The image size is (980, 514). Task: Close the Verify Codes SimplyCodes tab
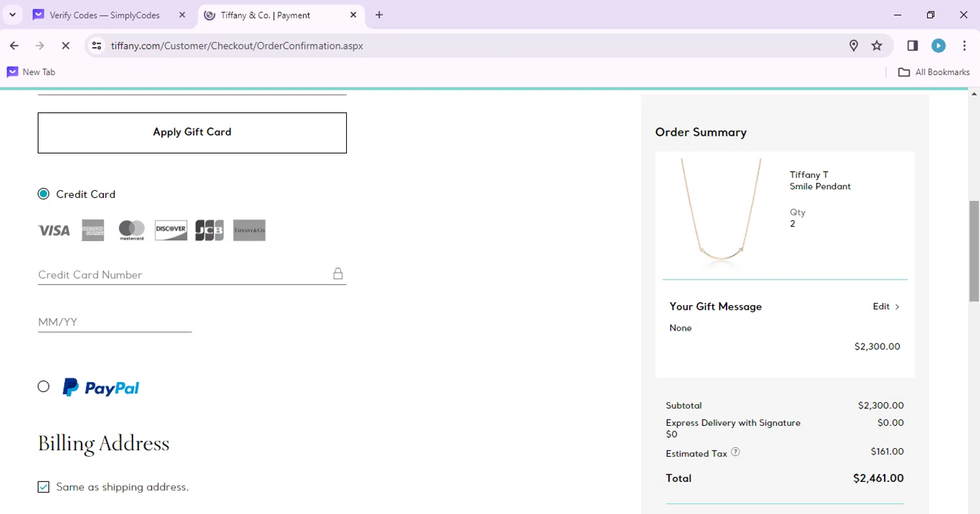pos(182,15)
